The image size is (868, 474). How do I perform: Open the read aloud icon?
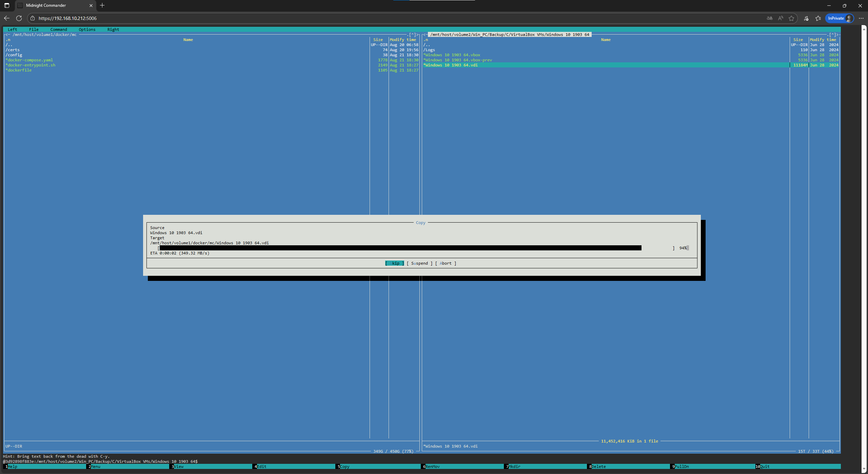point(781,18)
